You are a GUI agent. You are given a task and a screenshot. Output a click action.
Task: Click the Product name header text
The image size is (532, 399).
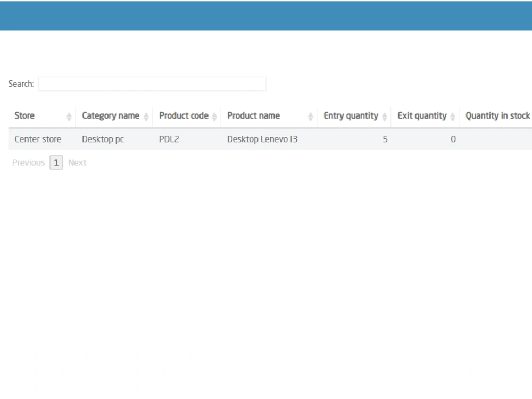point(253,115)
